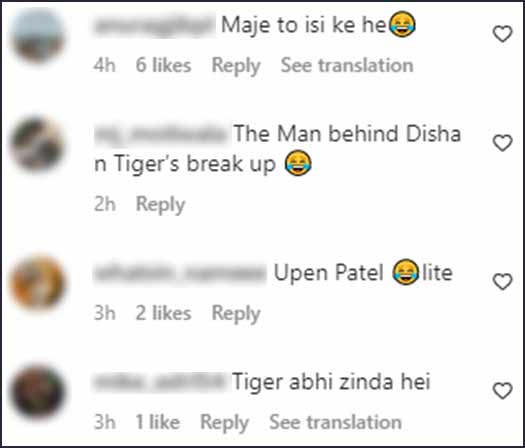Heart the "Tiger abhi zinda hei" comment
Image resolution: width=525 pixels, height=448 pixels.
(x=503, y=391)
